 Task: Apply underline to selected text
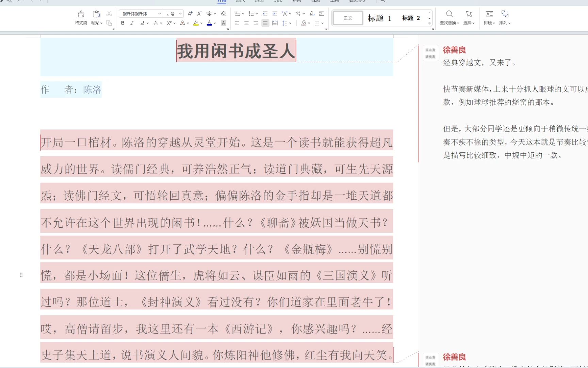(142, 23)
